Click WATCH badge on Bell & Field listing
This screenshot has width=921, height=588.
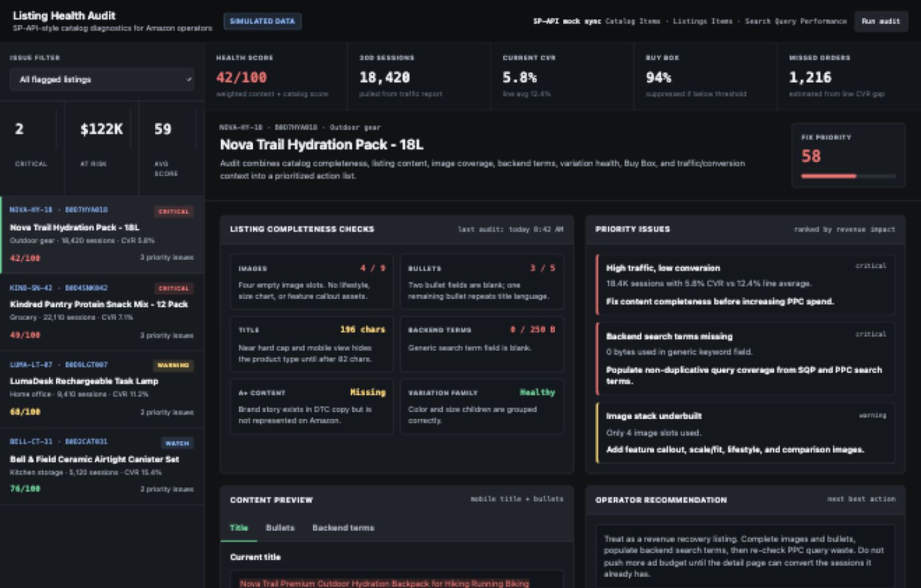[x=177, y=443]
